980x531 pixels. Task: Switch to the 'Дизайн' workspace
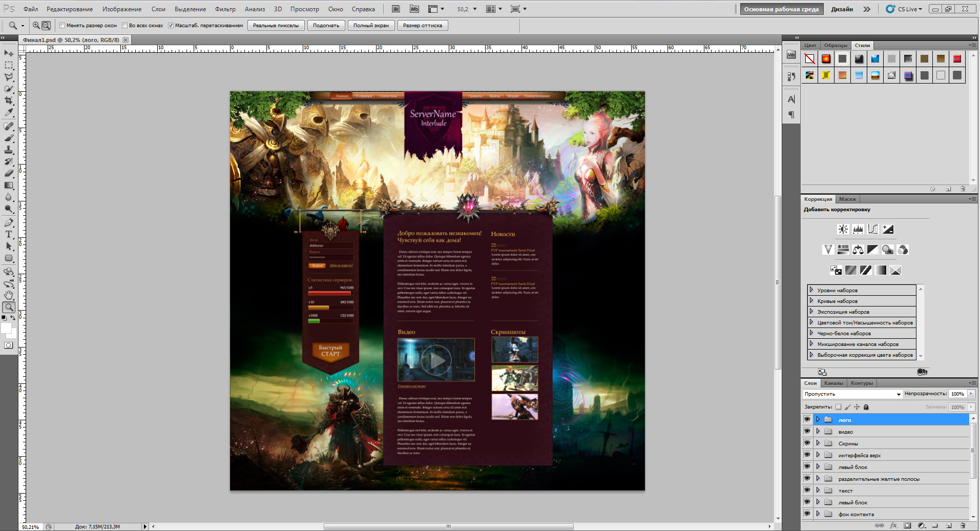pyautogui.click(x=842, y=9)
